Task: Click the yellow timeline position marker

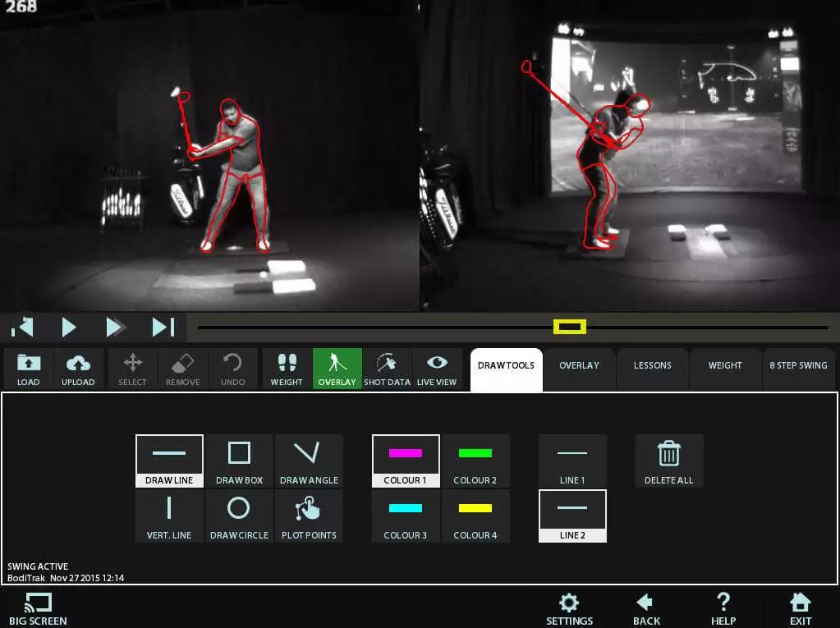Action: 570,328
